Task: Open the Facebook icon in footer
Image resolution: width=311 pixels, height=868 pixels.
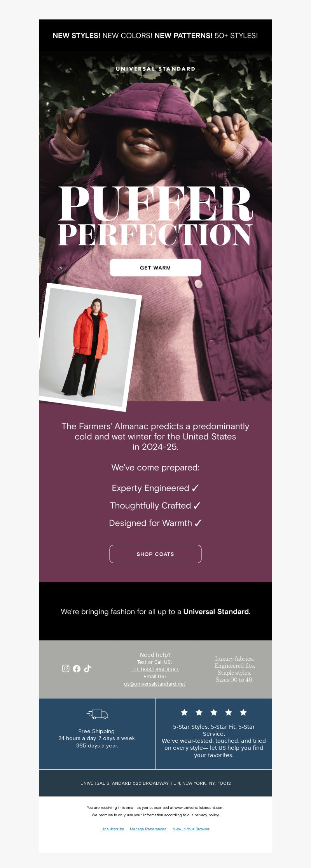Action: [x=77, y=668]
